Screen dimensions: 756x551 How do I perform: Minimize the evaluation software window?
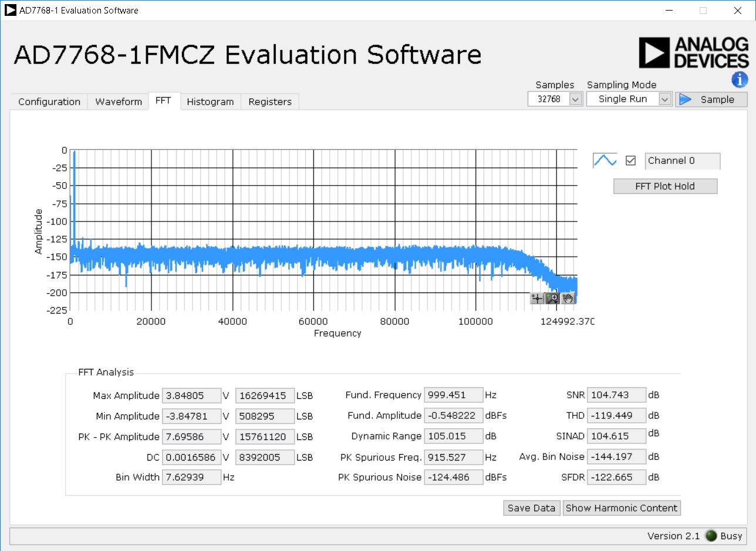tap(668, 10)
